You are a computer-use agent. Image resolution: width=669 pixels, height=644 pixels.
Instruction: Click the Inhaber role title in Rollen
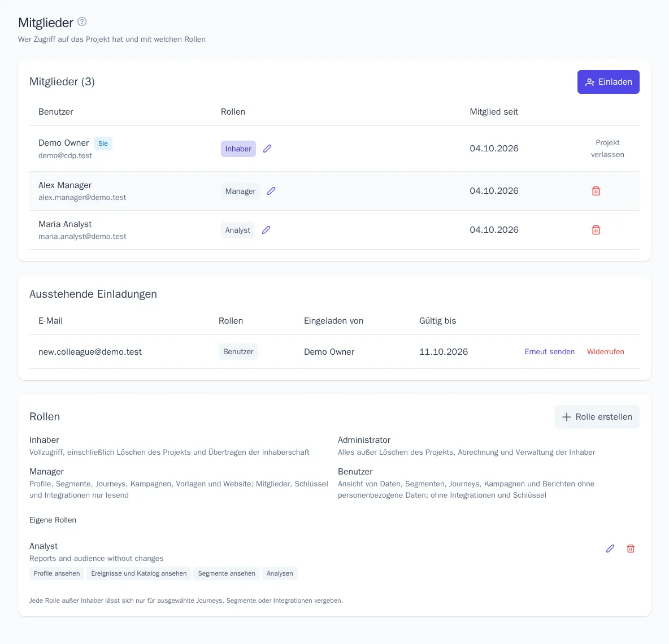pos(44,440)
